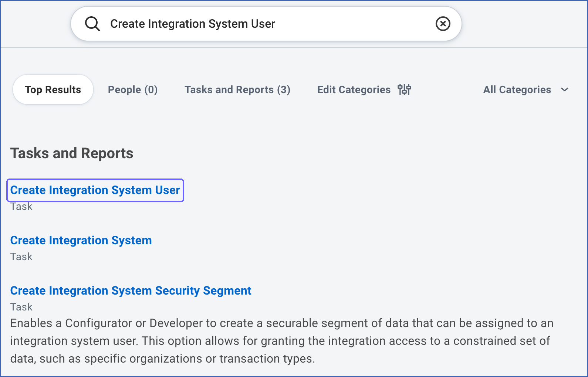Open the Create Integration System task link
Screen dimensions: 588x377
(81, 240)
